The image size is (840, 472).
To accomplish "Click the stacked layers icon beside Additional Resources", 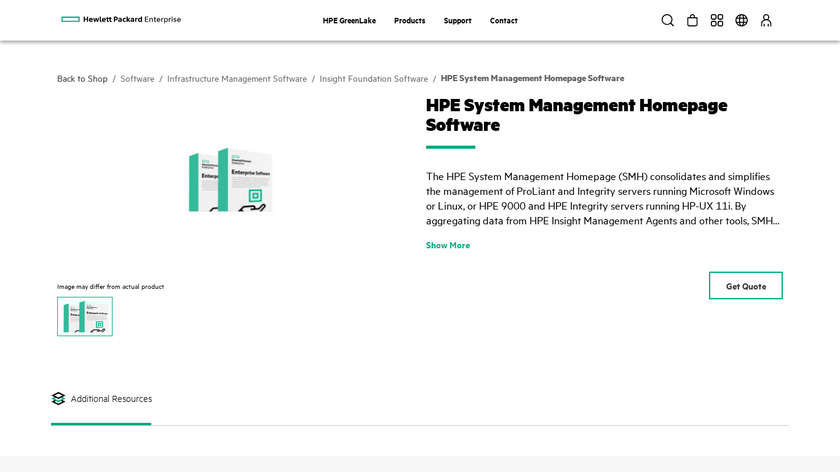I will pyautogui.click(x=58, y=399).
